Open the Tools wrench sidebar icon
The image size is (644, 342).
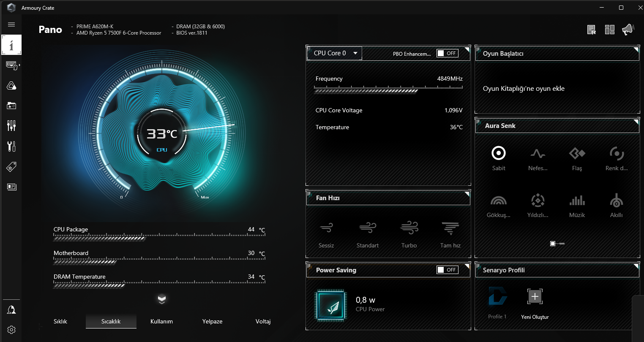(11, 146)
